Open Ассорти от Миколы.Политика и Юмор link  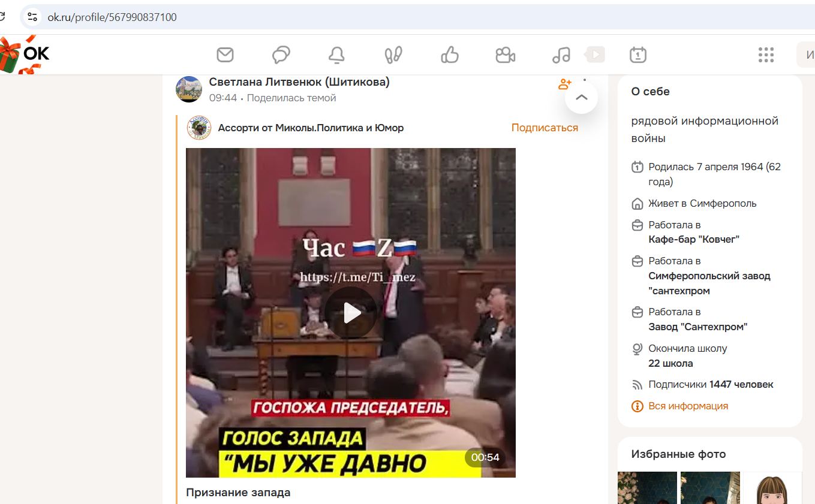pyautogui.click(x=311, y=128)
